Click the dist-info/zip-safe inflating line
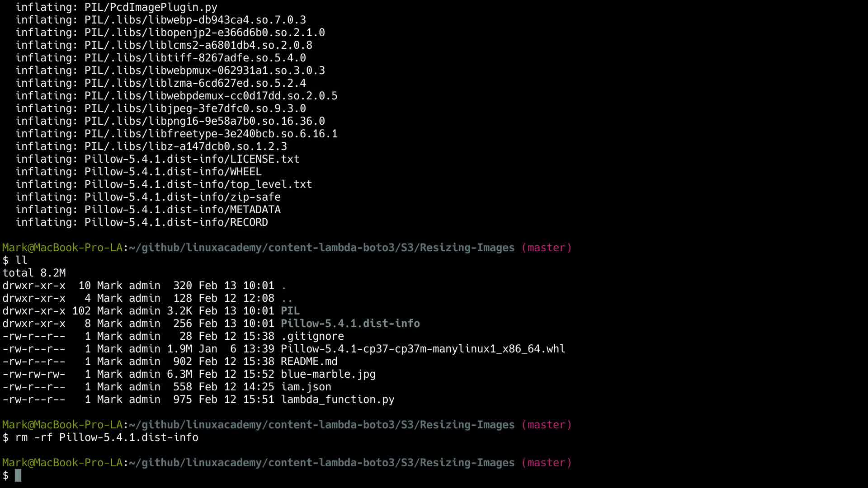This screenshot has width=868, height=488. pos(182,197)
